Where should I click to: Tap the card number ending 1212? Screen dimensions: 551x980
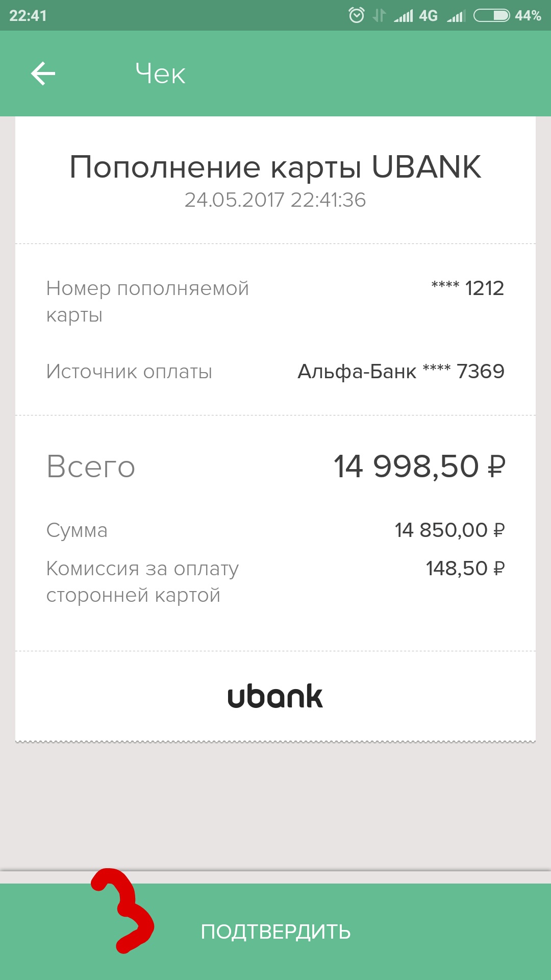467,288
